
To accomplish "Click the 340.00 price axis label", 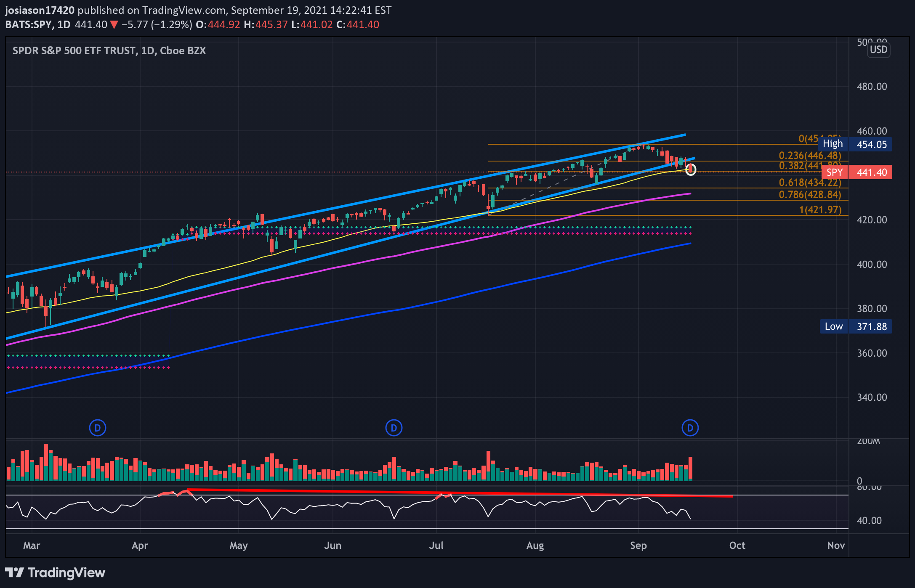I will click(x=872, y=397).
